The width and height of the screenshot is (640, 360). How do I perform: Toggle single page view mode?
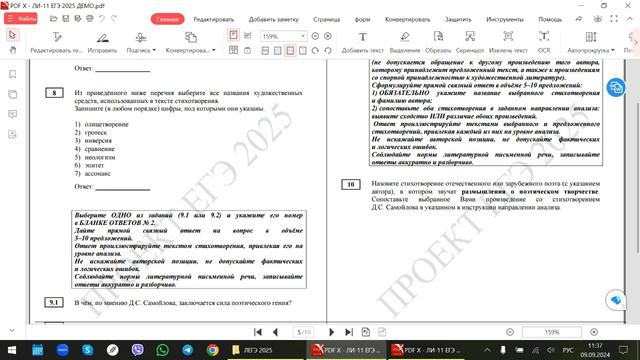click(x=233, y=35)
